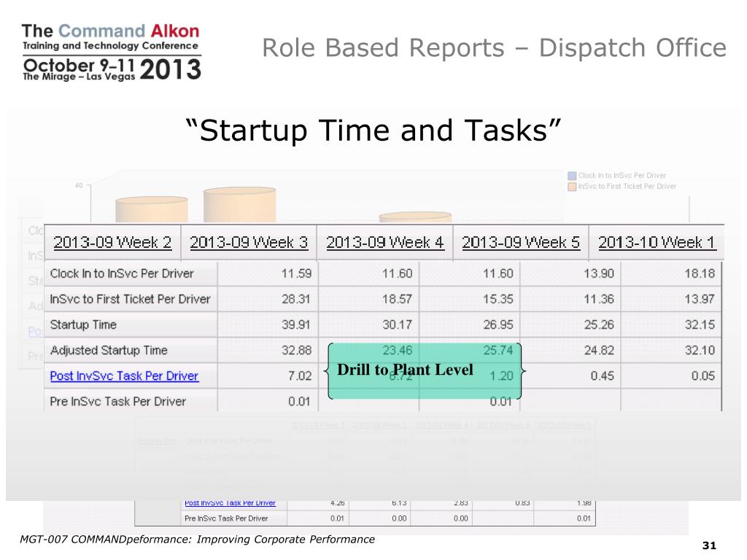Click the 26.95 Startup Time value
The width and height of the screenshot is (747, 560).
[x=498, y=324]
